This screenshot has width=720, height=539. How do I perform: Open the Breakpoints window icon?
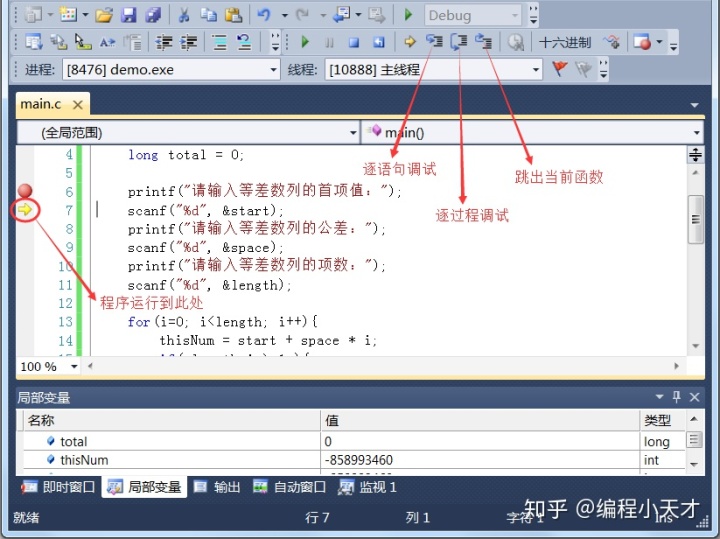tap(642, 42)
